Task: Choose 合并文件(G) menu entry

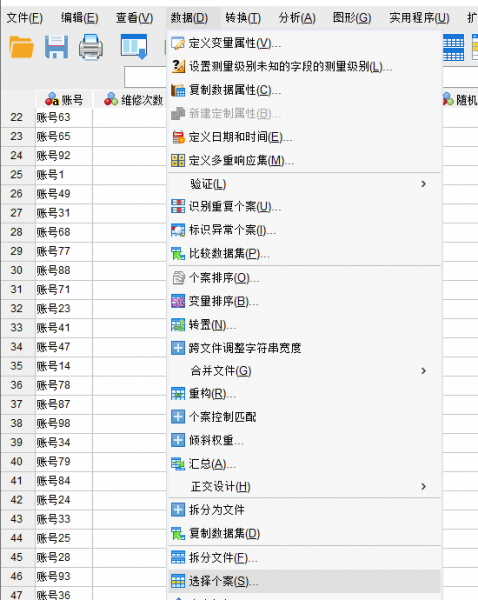Action: click(x=305, y=371)
